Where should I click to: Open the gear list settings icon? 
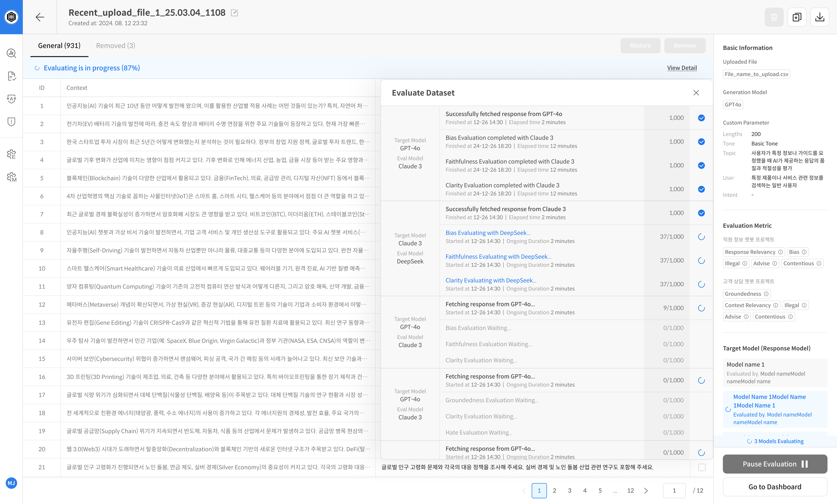[x=11, y=154]
